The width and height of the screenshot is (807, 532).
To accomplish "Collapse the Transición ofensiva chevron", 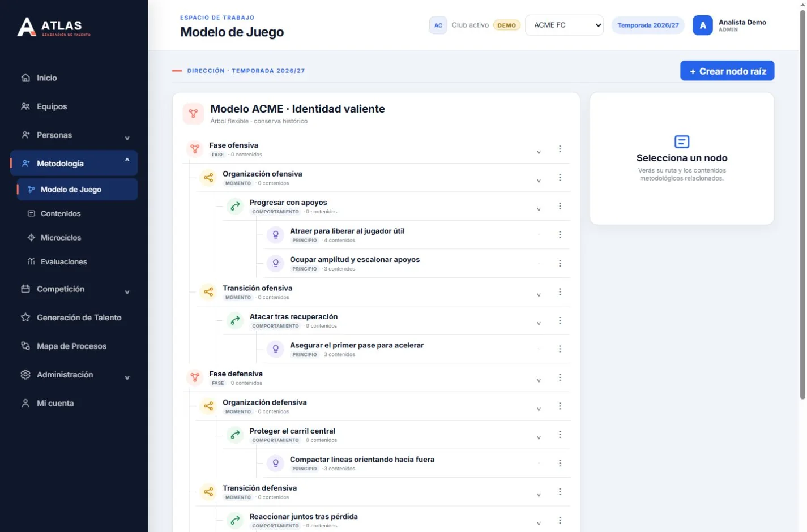I will click(x=539, y=295).
